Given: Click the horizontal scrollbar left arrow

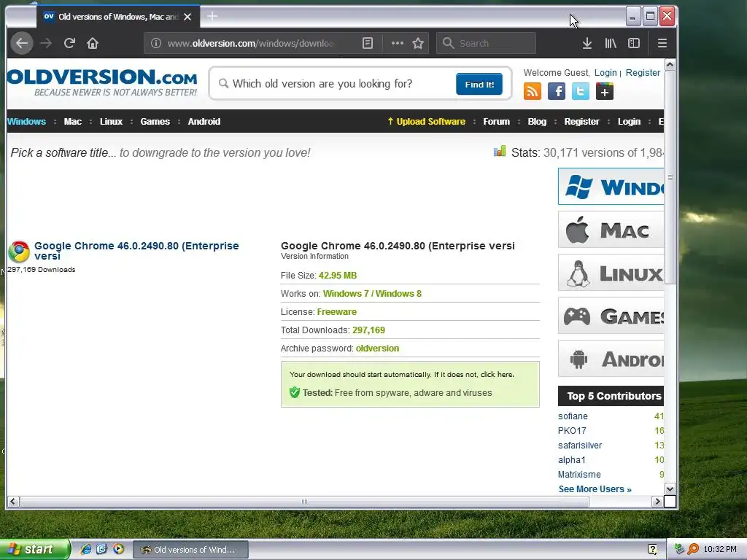Looking at the screenshot, I should [13, 502].
